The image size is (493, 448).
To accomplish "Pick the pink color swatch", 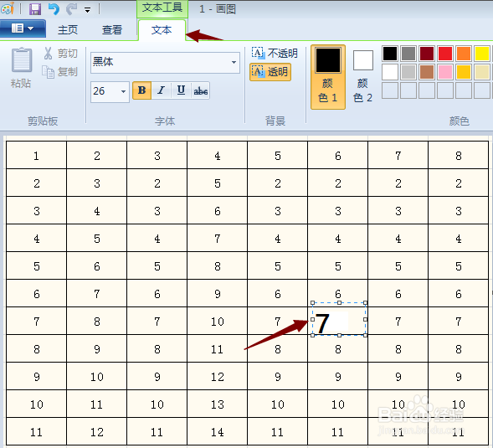I will tap(445, 72).
